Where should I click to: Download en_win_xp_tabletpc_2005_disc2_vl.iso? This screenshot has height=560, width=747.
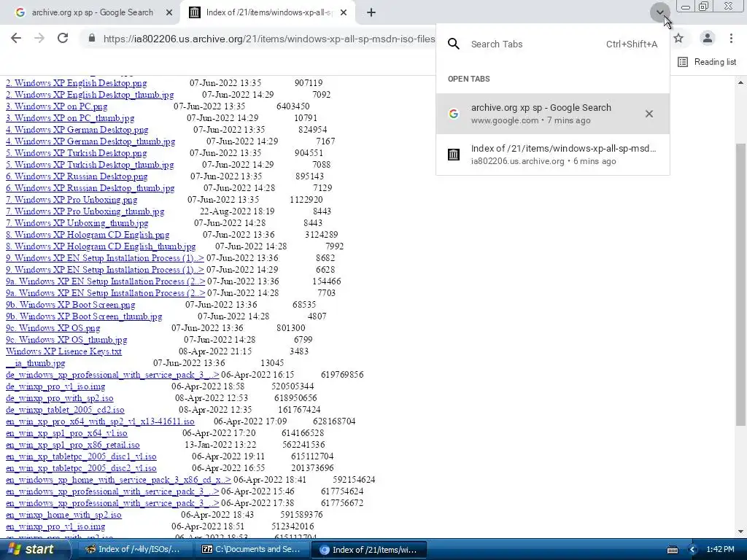click(81, 468)
